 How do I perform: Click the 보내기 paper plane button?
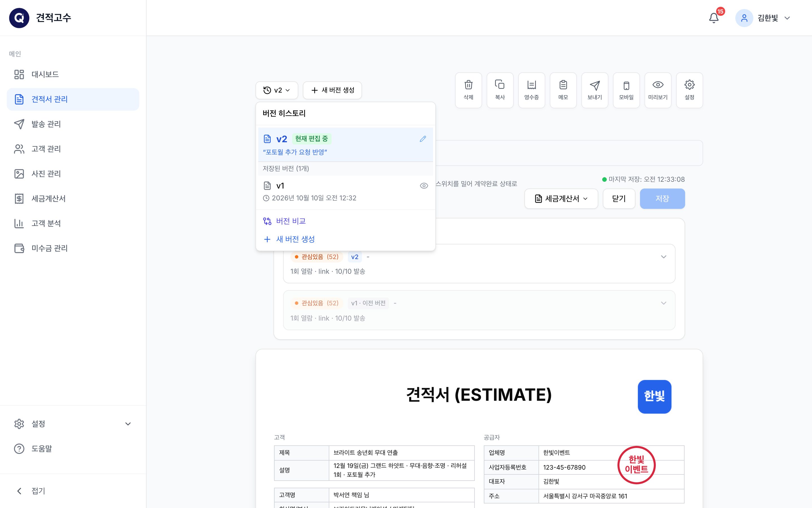click(x=595, y=90)
